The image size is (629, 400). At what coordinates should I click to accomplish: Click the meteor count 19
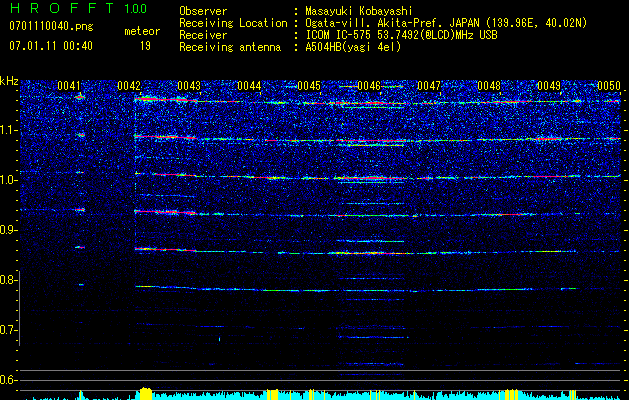click(145, 46)
